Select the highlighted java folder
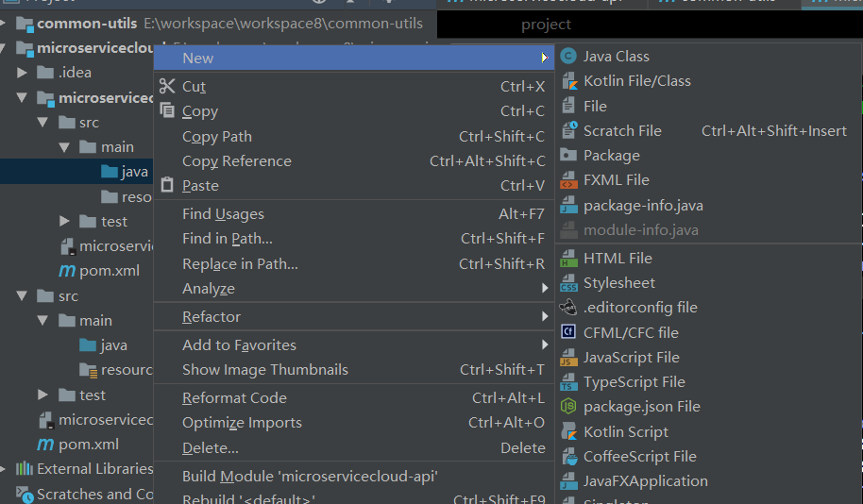Viewport: 863px width, 504px height. pyautogui.click(x=76, y=172)
